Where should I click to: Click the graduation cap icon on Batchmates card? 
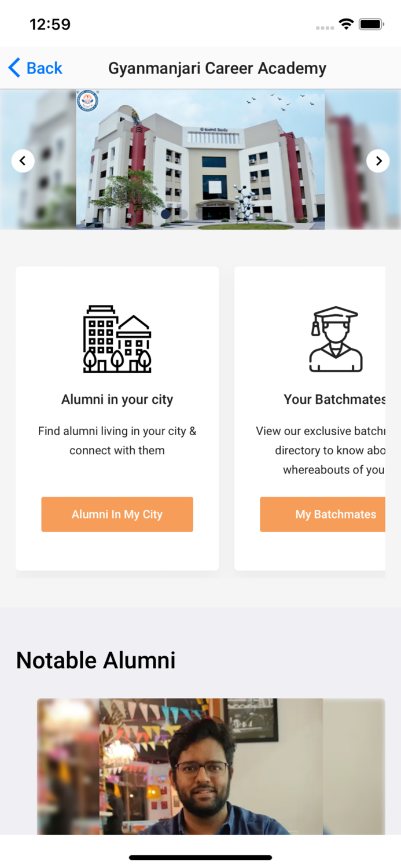[335, 337]
